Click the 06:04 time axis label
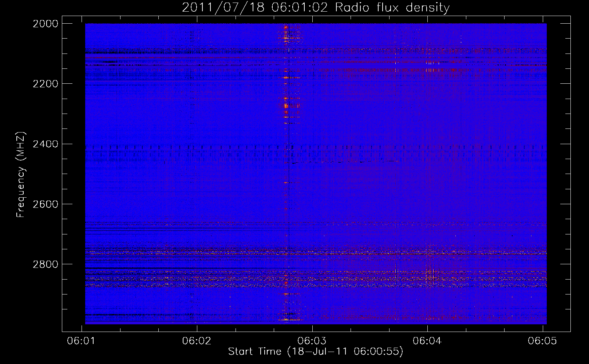The image size is (589, 364). coord(427,341)
